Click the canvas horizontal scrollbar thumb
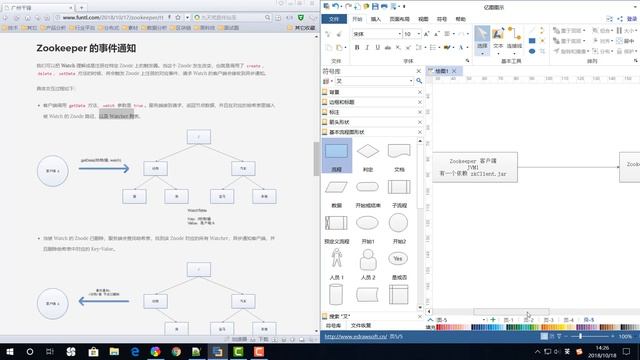This screenshot has height=360, width=640. tap(511, 312)
